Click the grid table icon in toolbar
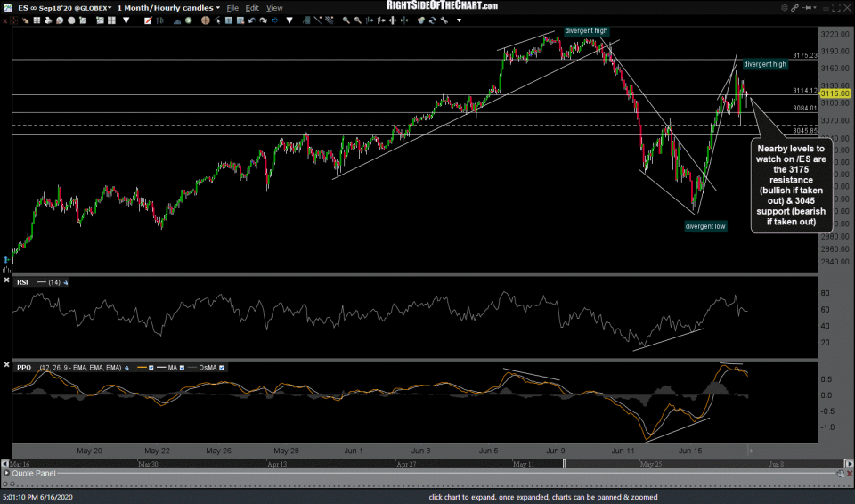Screen dimensions: 855x504 (x=37, y=20)
